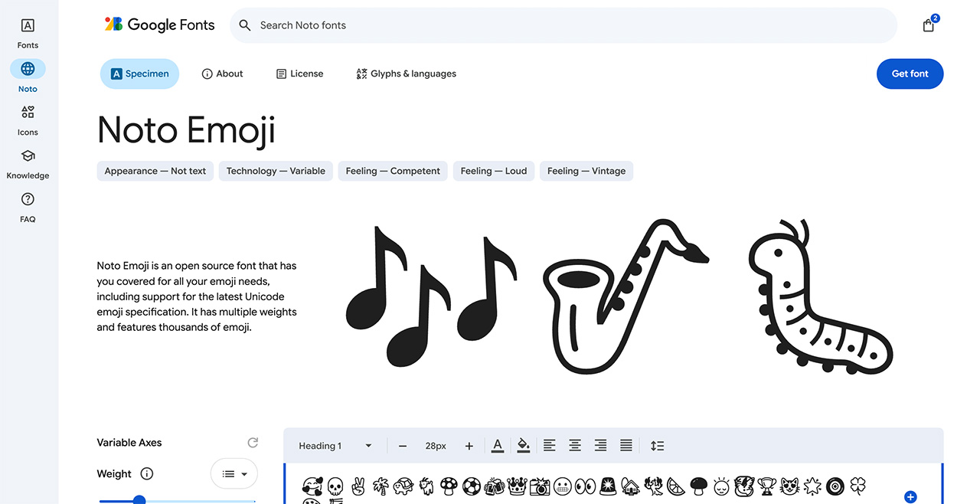This screenshot has width=980, height=504.
Task: Open the weight list dropdown
Action: (234, 473)
